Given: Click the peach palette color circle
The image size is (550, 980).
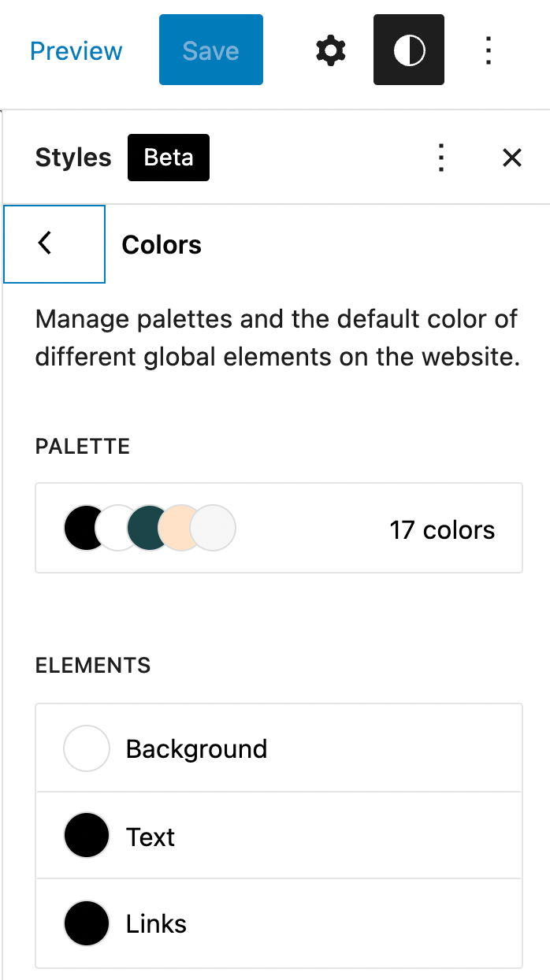Looking at the screenshot, I should (x=177, y=528).
